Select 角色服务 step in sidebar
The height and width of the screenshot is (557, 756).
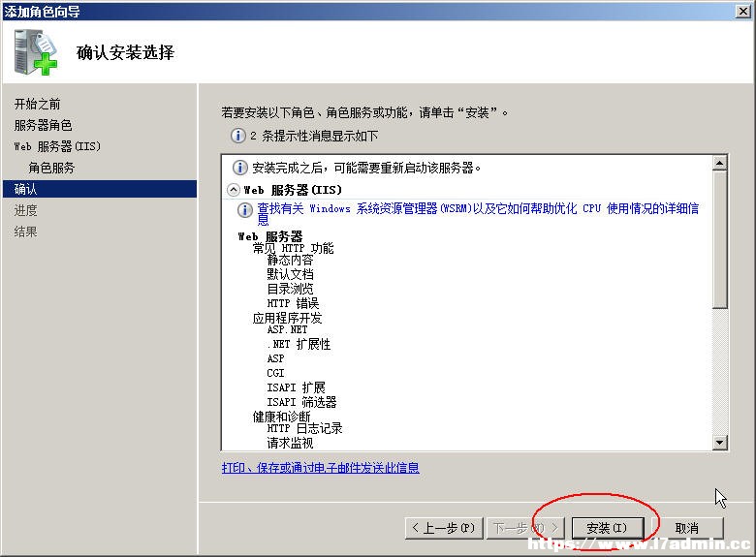tap(51, 168)
